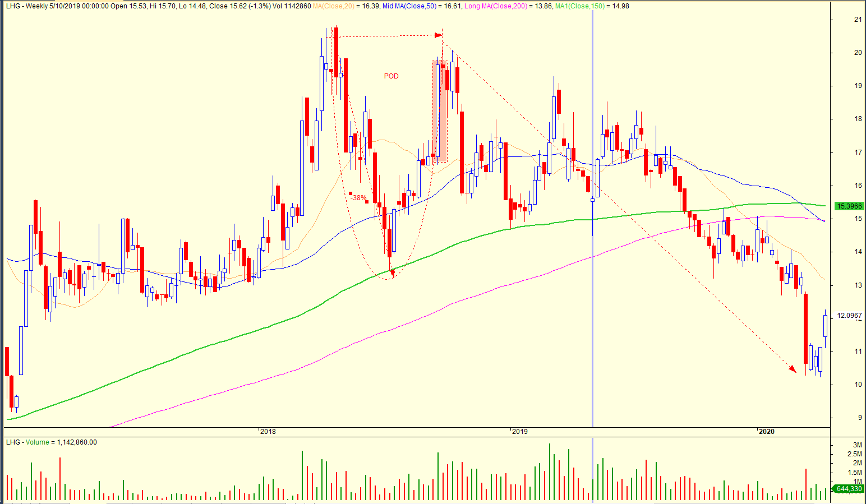Click the green 644,330 volume marker
Screen dimensions: 866x504
[x=848, y=489]
